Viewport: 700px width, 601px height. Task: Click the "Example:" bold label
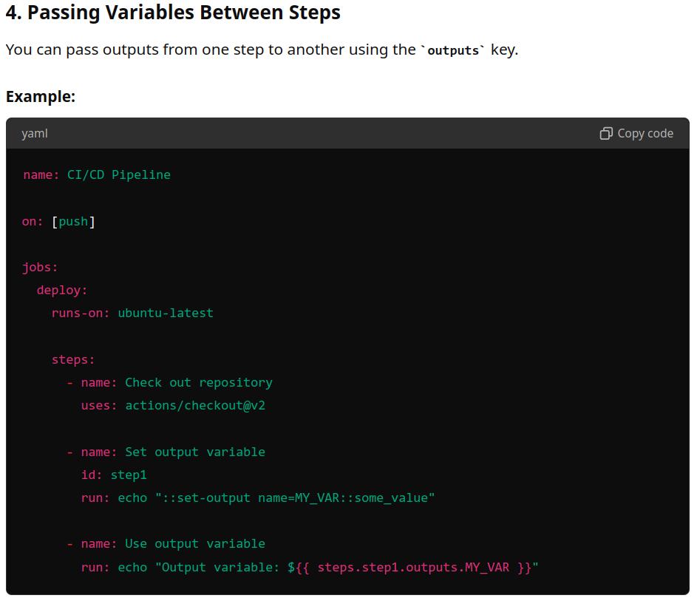click(41, 96)
